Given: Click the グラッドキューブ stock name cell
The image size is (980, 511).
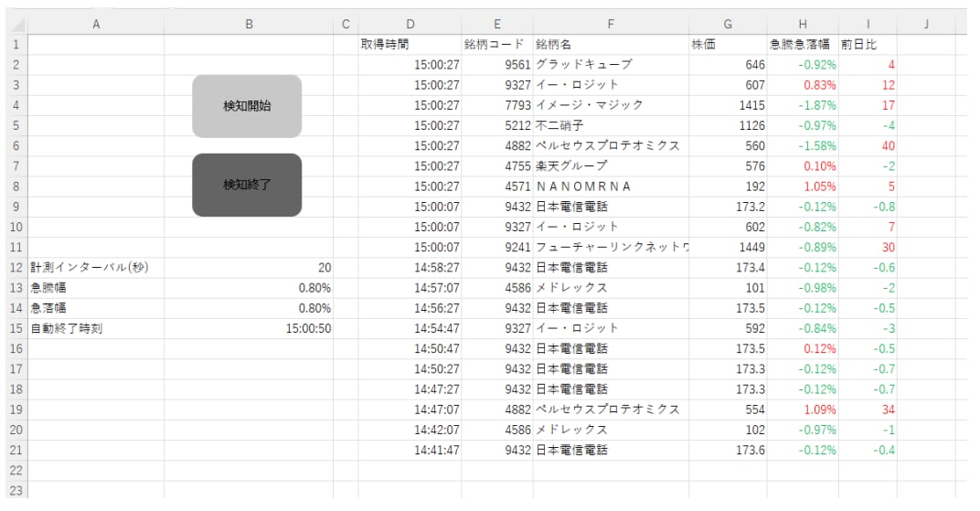Looking at the screenshot, I should tap(611, 64).
